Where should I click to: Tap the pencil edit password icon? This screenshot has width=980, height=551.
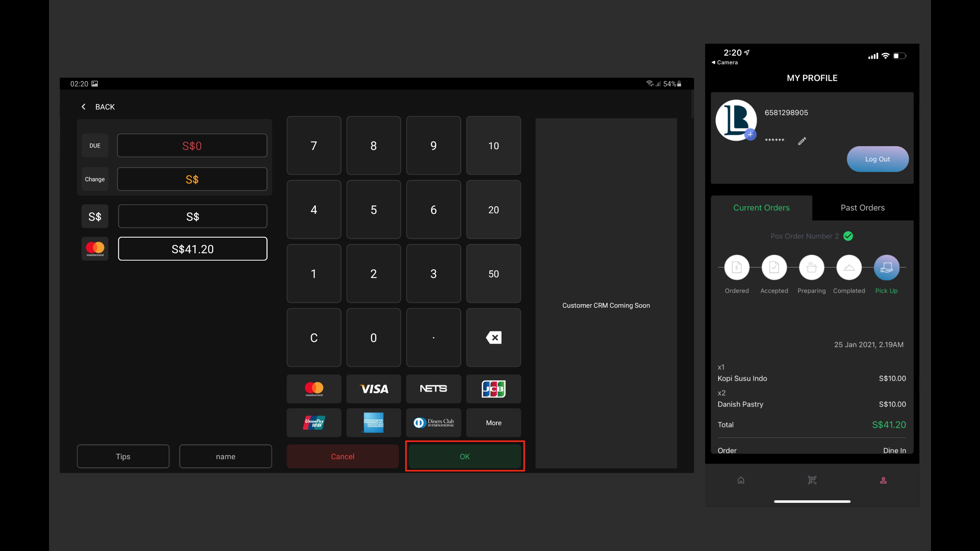pyautogui.click(x=802, y=141)
